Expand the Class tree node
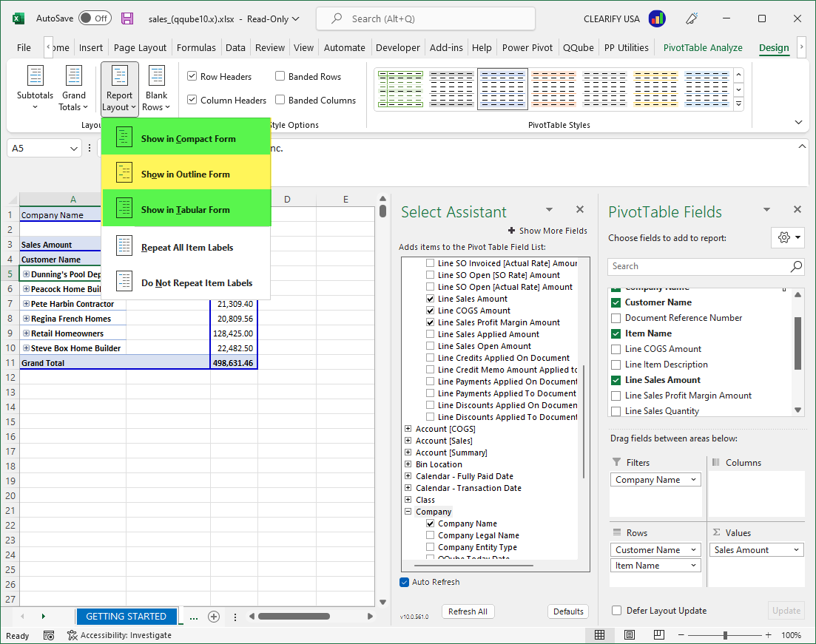The image size is (816, 644). click(x=408, y=499)
